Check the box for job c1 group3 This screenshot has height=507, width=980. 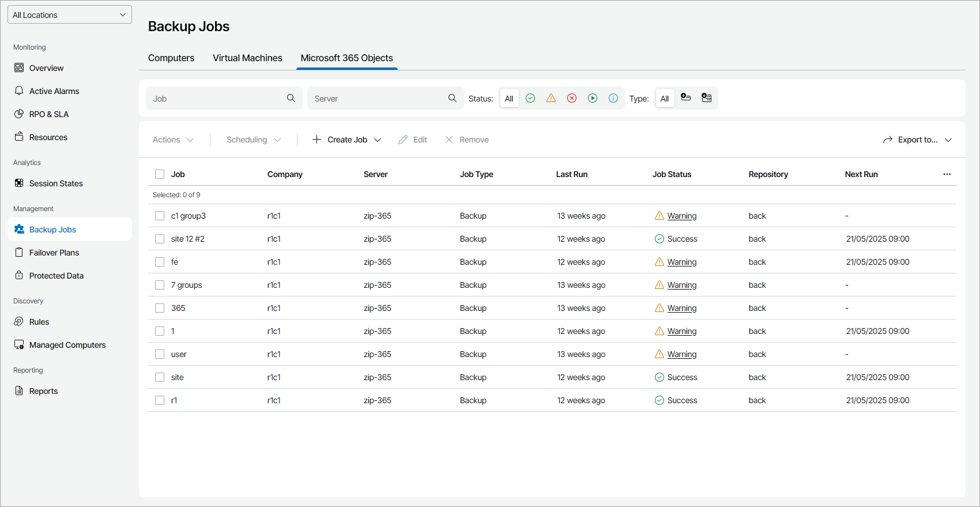pyautogui.click(x=160, y=216)
